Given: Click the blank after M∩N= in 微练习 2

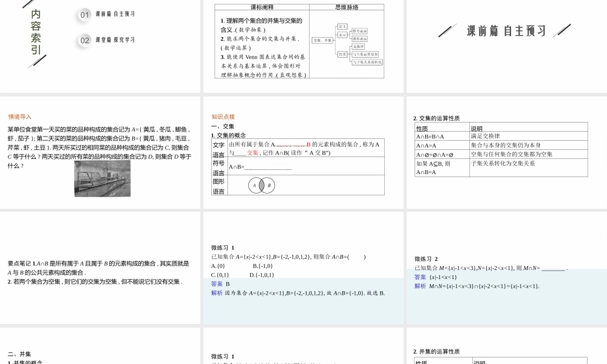Looking at the screenshot, I should click(553, 268).
